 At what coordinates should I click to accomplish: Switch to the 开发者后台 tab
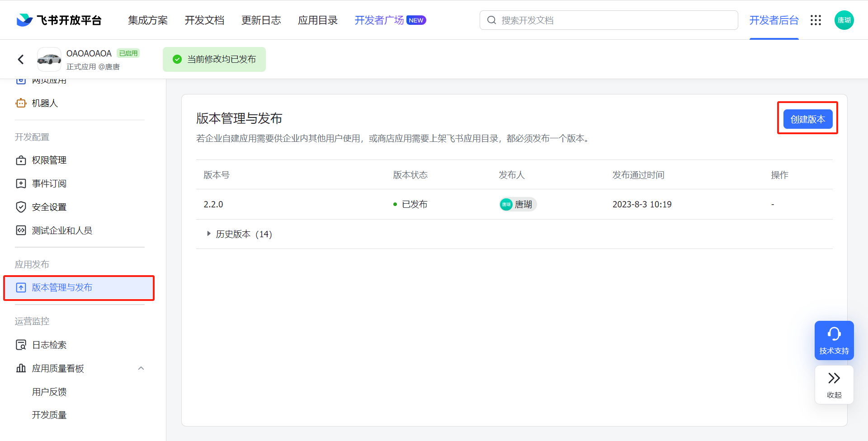[774, 20]
